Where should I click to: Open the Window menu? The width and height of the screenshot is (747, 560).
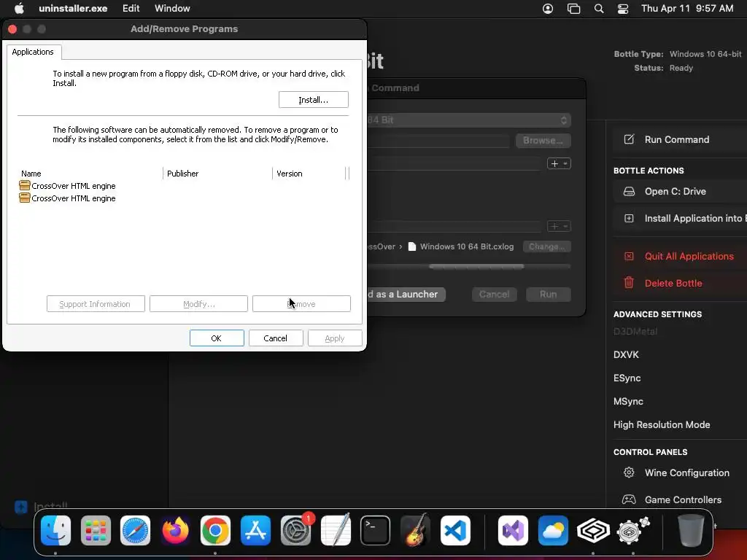tap(172, 8)
